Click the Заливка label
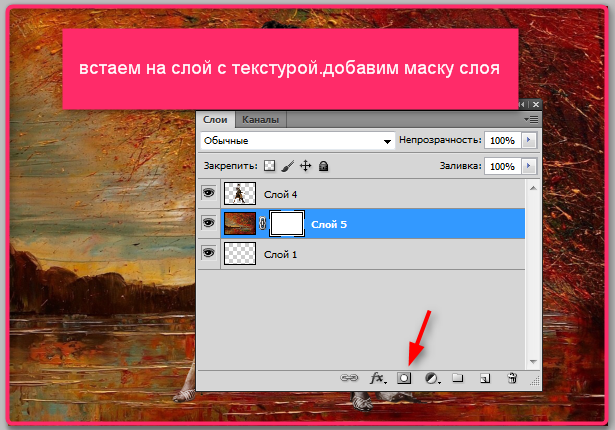This screenshot has height=430, width=615. [x=460, y=166]
